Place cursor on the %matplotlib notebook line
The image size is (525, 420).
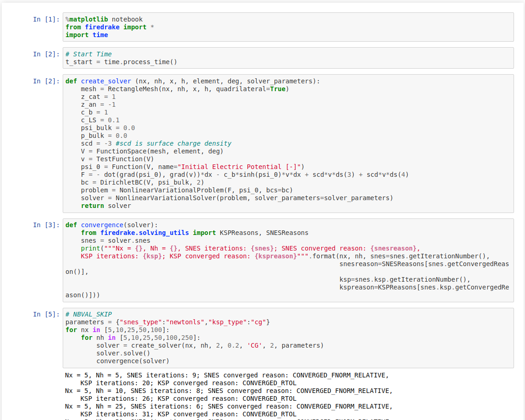click(x=104, y=19)
